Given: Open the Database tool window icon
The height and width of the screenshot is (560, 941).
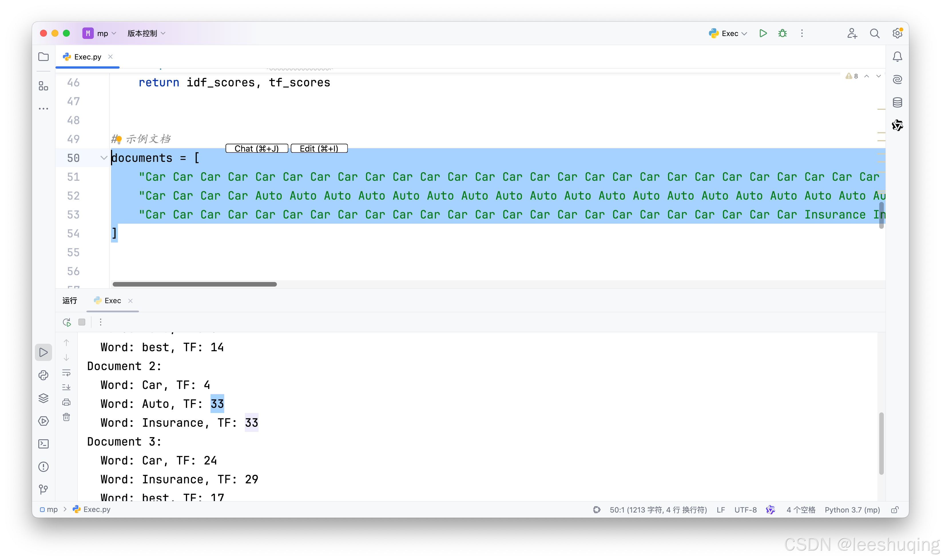Looking at the screenshot, I should click(x=897, y=102).
